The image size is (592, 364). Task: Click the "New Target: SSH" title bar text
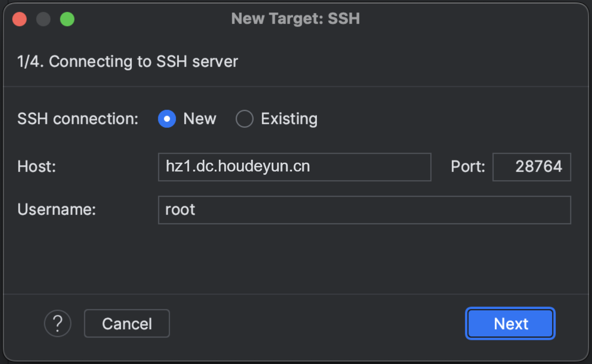[295, 19]
